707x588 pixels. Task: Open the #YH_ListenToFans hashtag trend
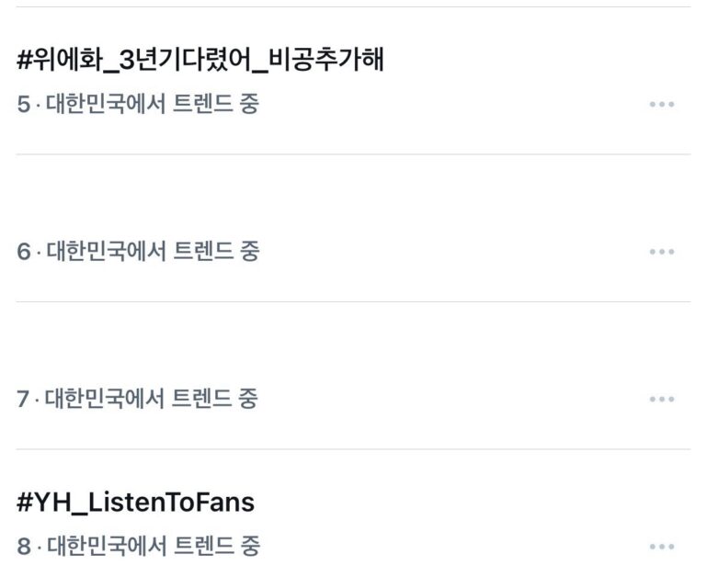click(x=136, y=503)
